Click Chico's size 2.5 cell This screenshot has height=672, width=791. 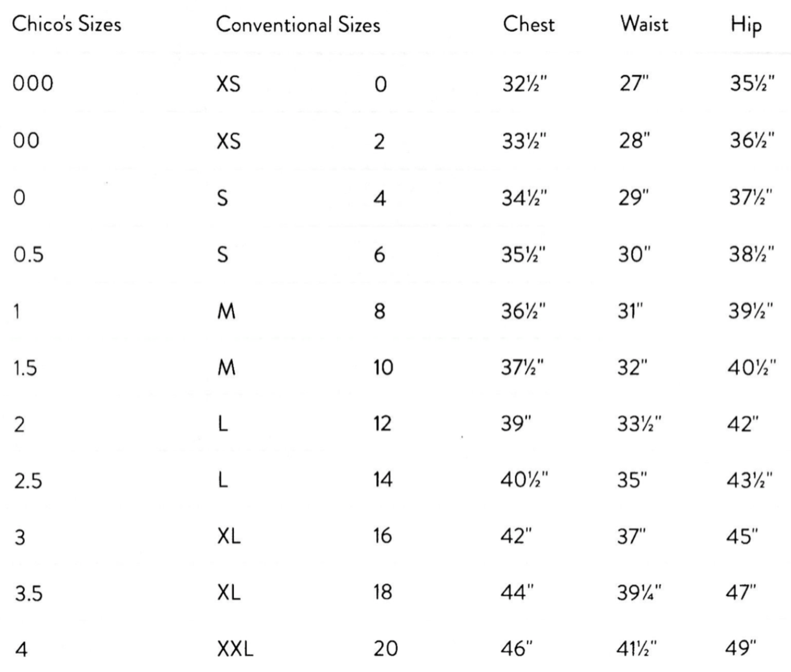click(x=28, y=481)
